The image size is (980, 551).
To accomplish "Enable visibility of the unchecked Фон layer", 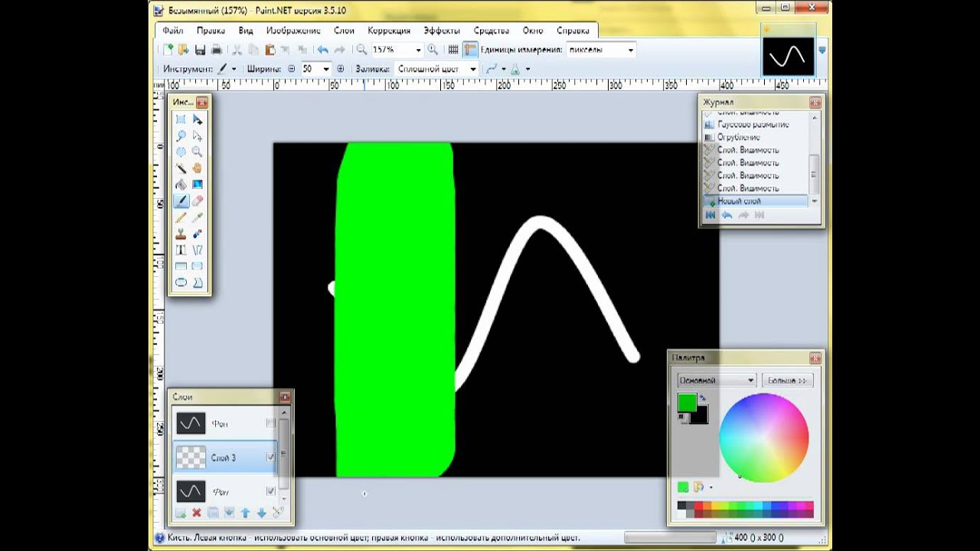I will pyautogui.click(x=270, y=423).
